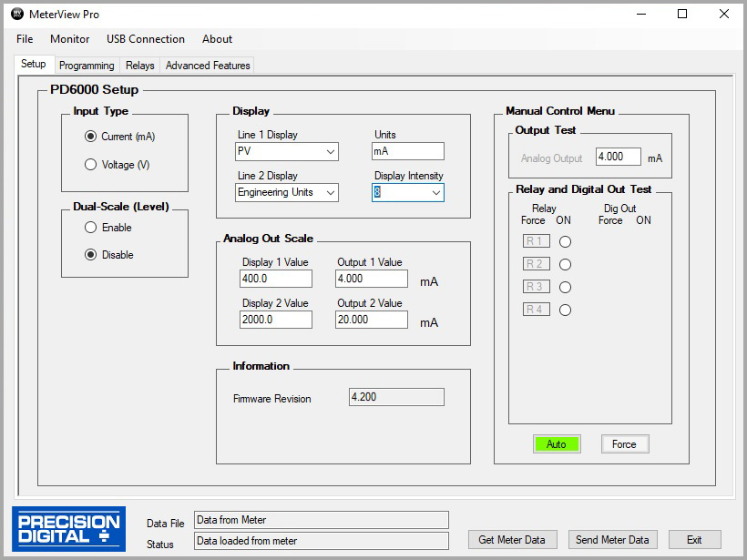The width and height of the screenshot is (747, 560).
Task: Toggle relay R1 ON radio button
Action: point(565,242)
